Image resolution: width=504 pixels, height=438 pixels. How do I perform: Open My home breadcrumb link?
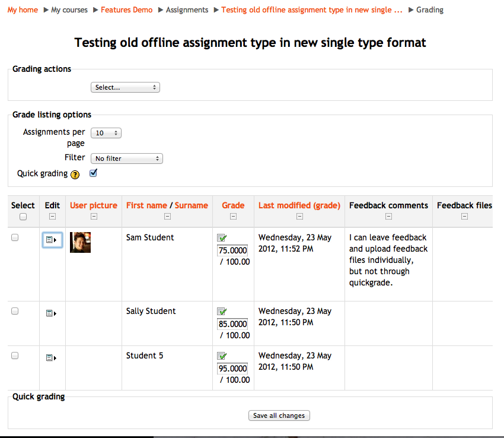point(23,10)
